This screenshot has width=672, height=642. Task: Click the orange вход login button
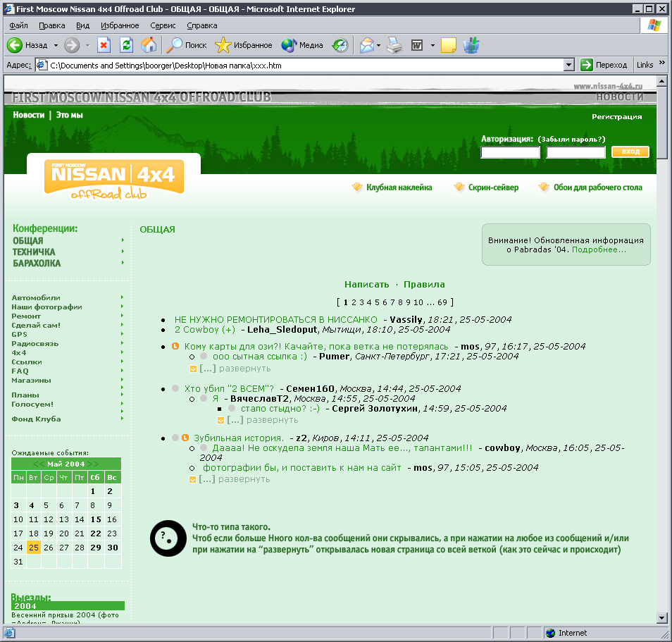click(630, 152)
